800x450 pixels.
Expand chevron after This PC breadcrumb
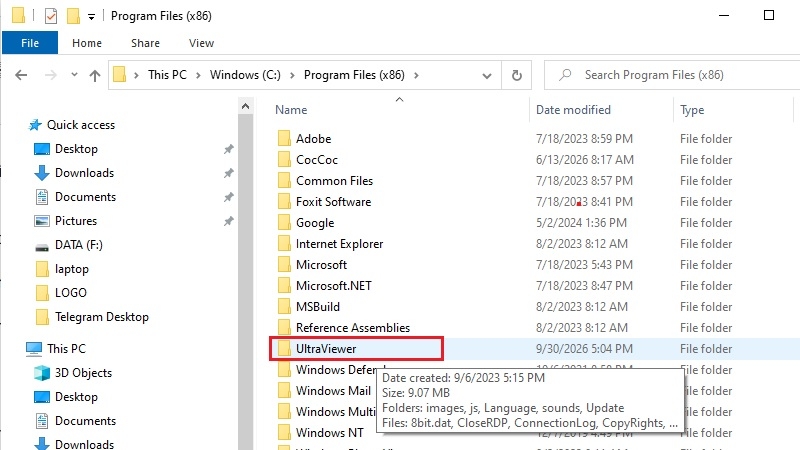coord(198,76)
